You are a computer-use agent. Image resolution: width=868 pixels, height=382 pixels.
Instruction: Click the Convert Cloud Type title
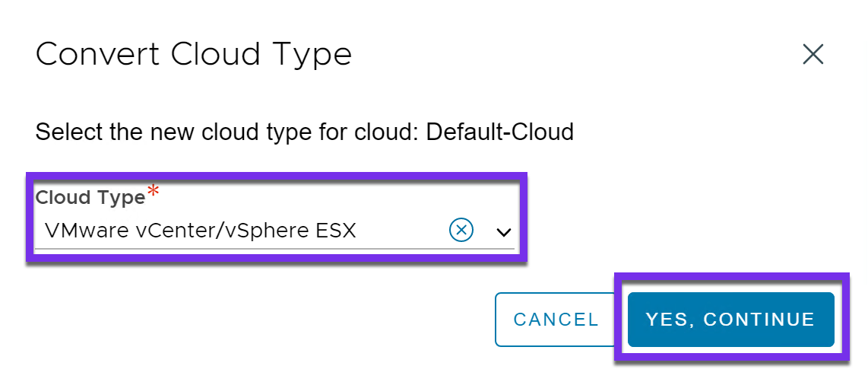pos(194,55)
